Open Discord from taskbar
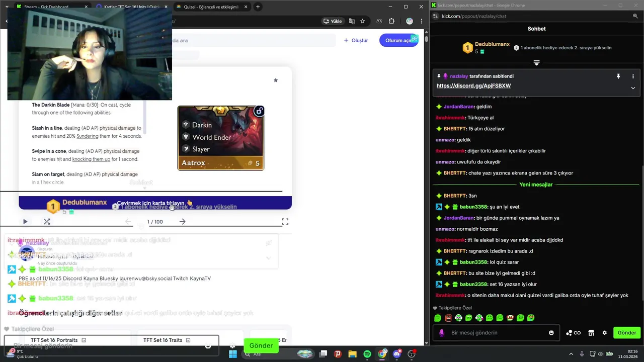This screenshot has height=362, width=644. [396, 354]
